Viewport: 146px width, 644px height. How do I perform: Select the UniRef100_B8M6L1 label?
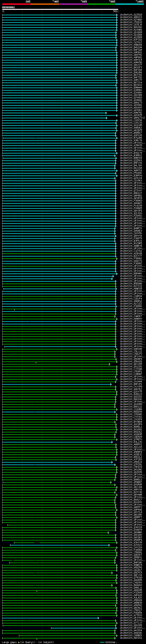click(131, 427)
